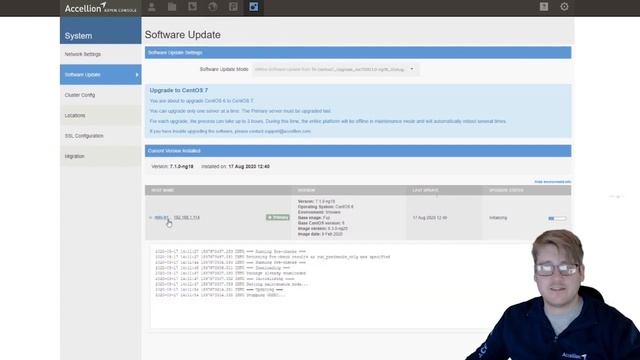The image size is (640, 360).
Task: Open Migration in the sidebar
Action: pos(100,156)
